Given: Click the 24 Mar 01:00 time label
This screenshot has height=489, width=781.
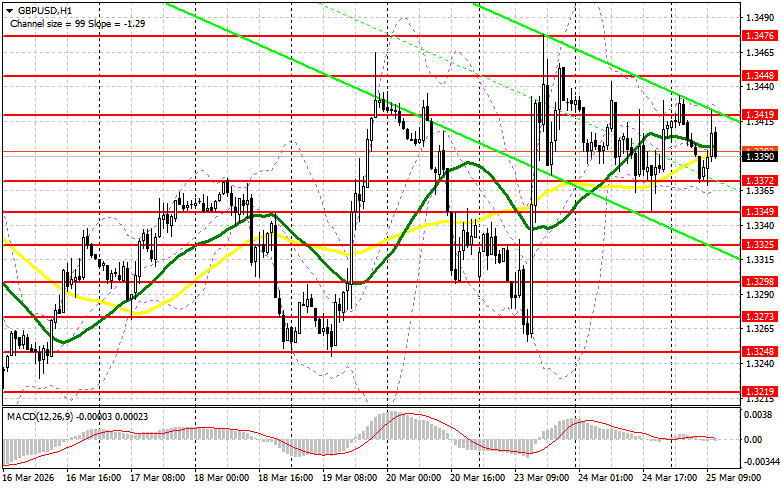Looking at the screenshot, I should click(x=605, y=478).
